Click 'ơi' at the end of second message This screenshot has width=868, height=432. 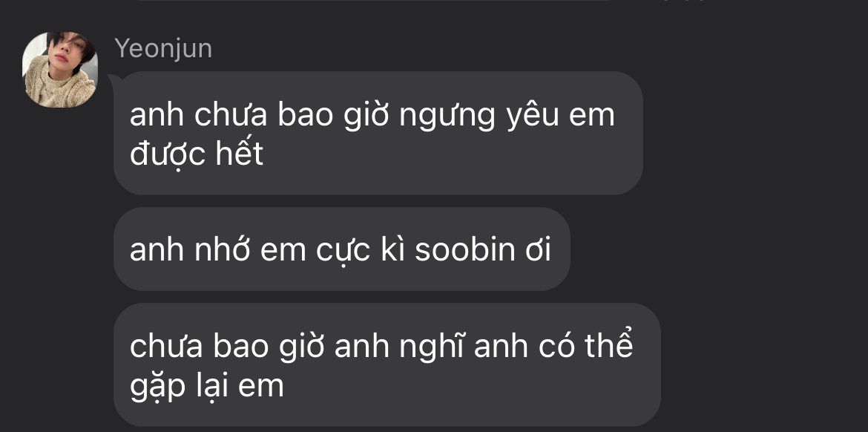click(x=537, y=250)
